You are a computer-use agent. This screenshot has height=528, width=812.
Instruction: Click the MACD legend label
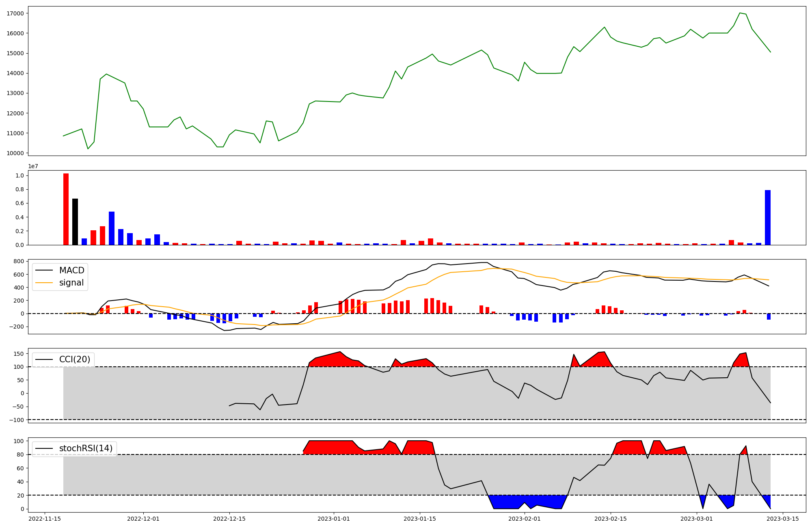71,270
